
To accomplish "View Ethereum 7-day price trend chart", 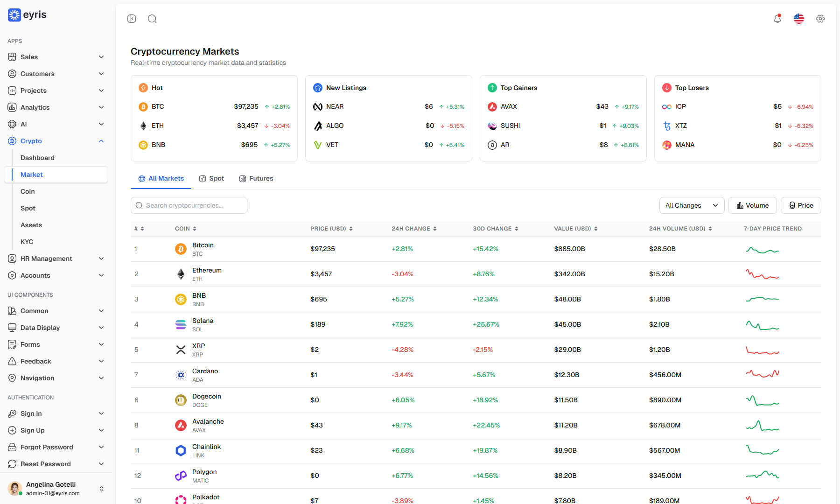I will point(763,274).
